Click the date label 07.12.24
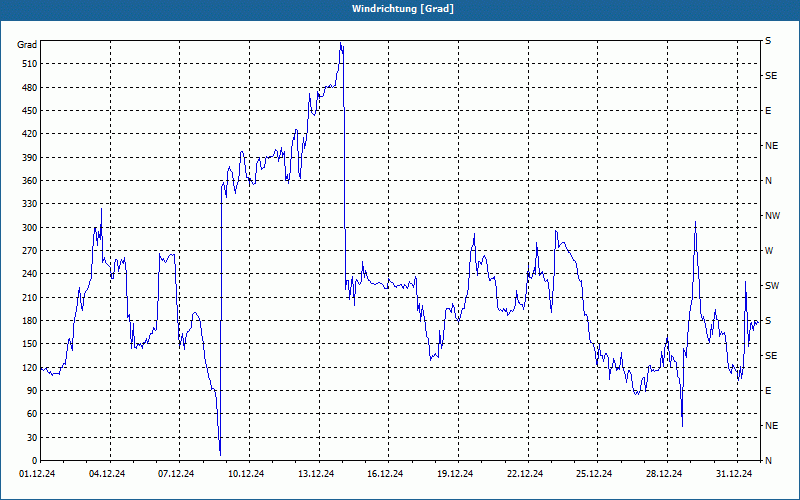Viewport: 800px width, 500px height. click(176, 474)
